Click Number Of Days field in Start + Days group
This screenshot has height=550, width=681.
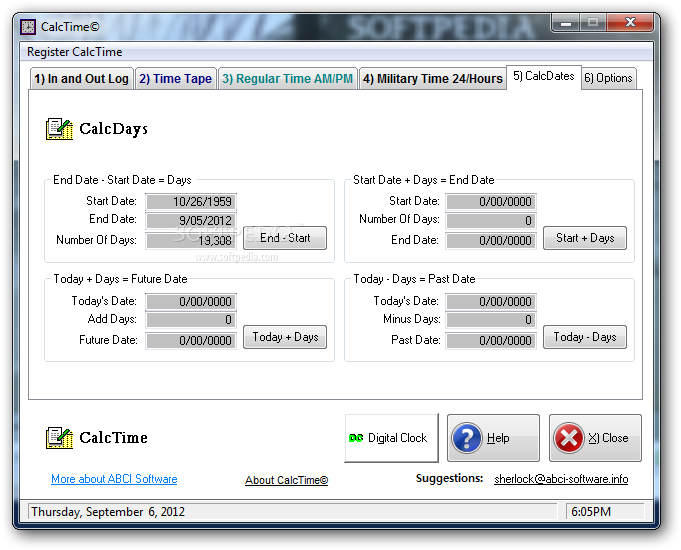point(491,220)
